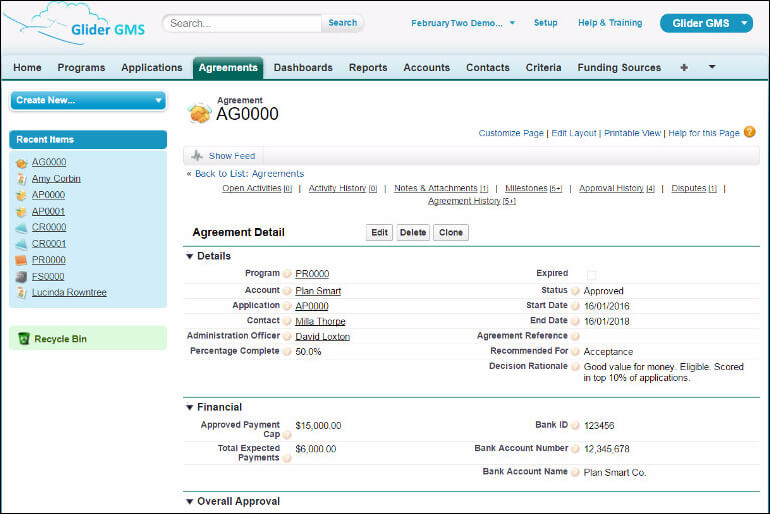
Task: Click the icon next to Amy Corbin
Action: 22,179
